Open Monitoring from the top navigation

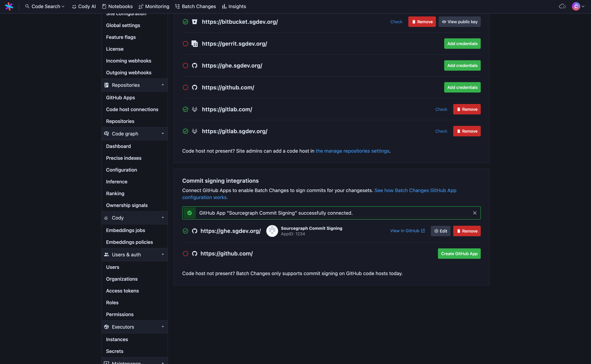(x=154, y=6)
